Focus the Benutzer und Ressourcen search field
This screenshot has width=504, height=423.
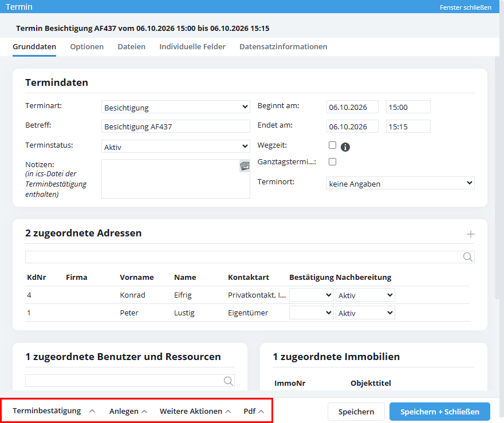coord(130,381)
